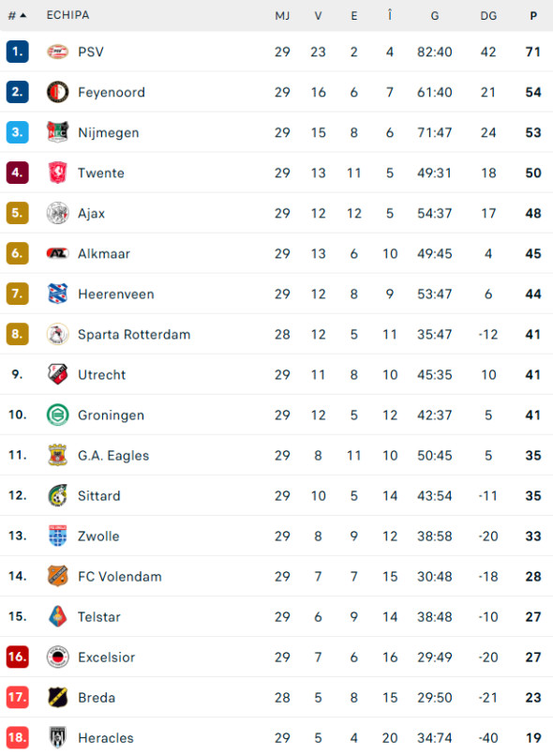
Task: Click the DG column header
Action: (488, 15)
